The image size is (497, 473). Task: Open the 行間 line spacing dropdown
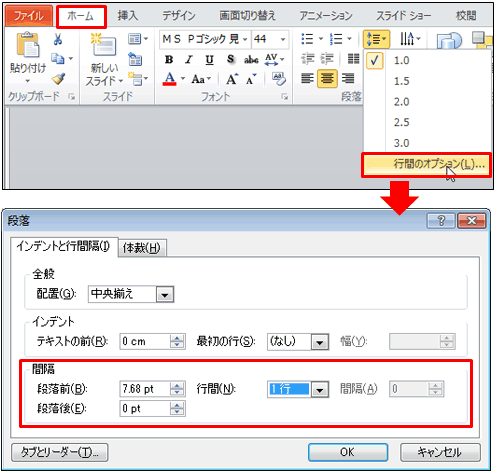(320, 389)
